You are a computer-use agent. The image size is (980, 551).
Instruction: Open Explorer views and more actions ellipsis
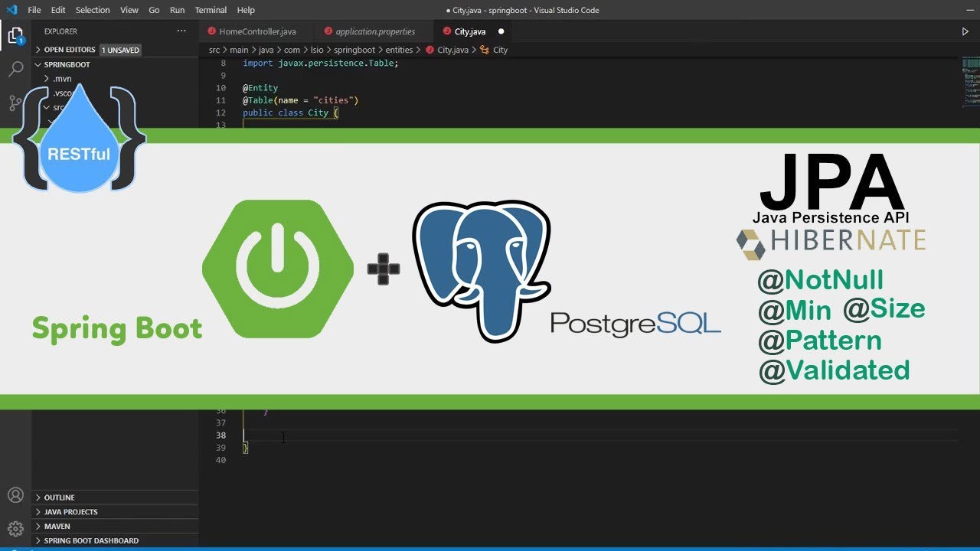(181, 31)
